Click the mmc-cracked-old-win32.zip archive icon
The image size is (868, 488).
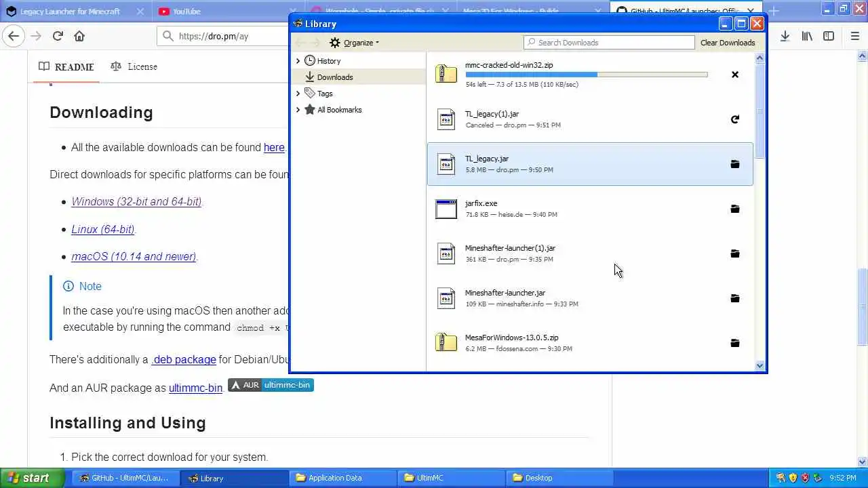pos(446,74)
